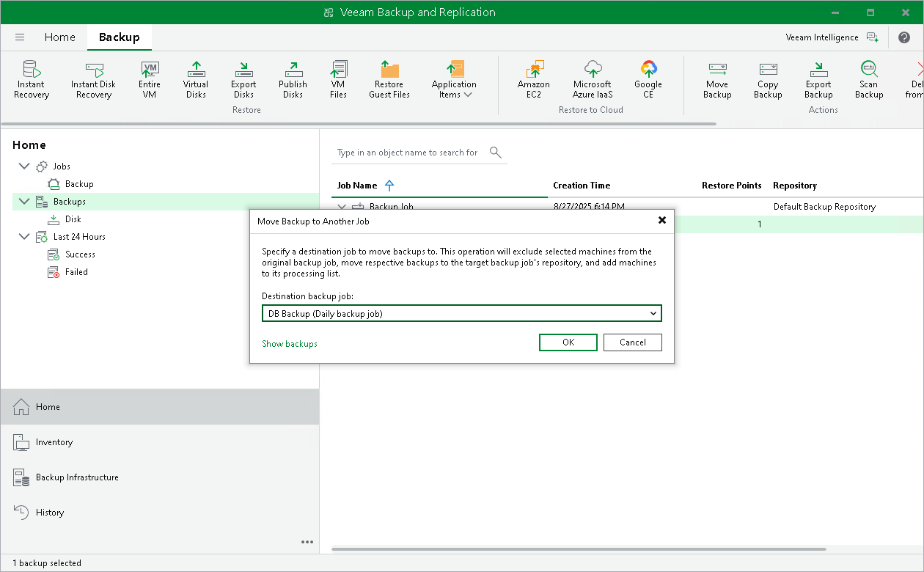Viewport: 924px width, 572px height.
Task: Select the Publish Disks tool
Action: click(293, 79)
